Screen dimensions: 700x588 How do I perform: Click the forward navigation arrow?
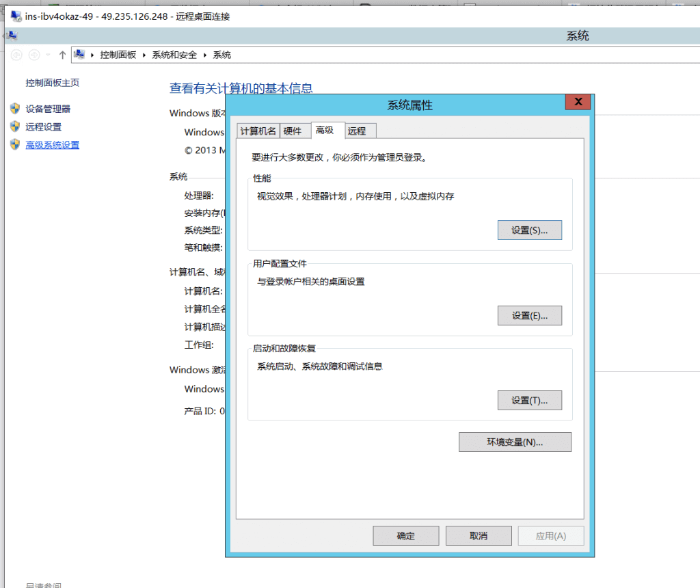pos(34,55)
